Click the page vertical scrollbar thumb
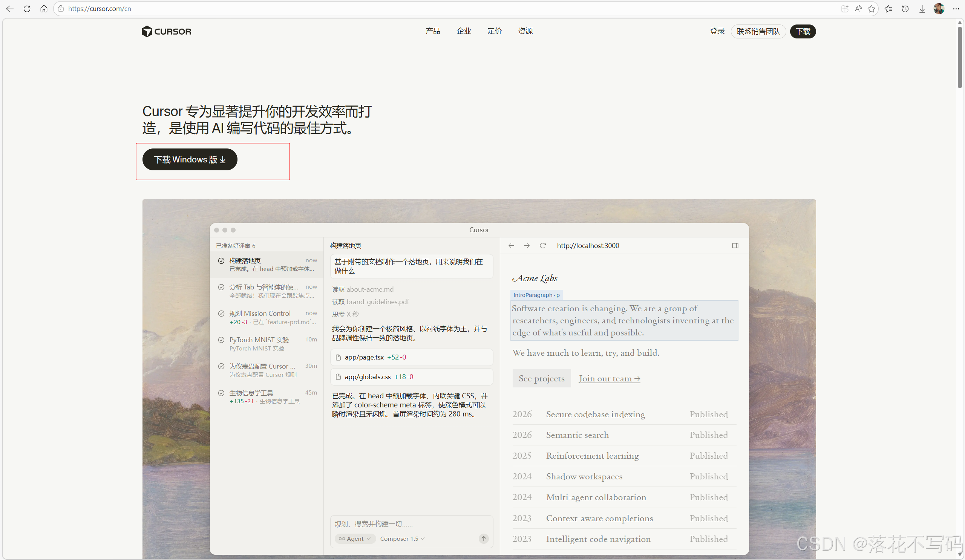 tap(959, 57)
